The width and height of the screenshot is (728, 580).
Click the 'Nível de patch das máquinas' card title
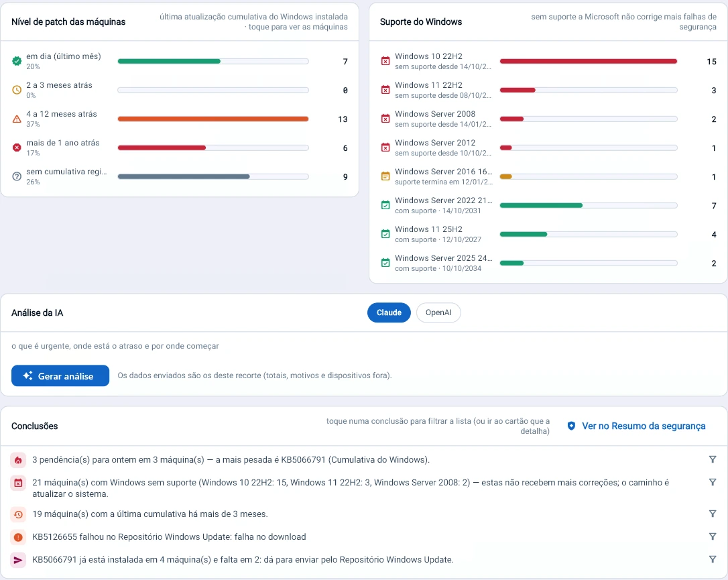[68, 22]
